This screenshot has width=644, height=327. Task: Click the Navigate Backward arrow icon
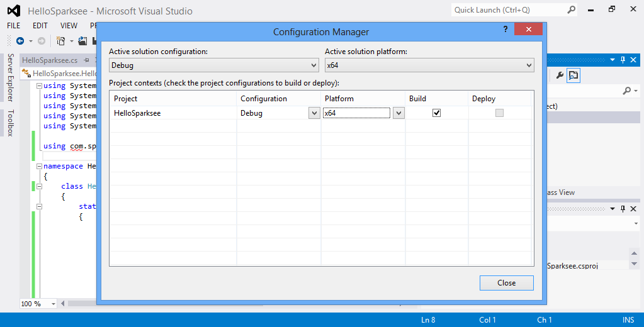pyautogui.click(x=20, y=41)
